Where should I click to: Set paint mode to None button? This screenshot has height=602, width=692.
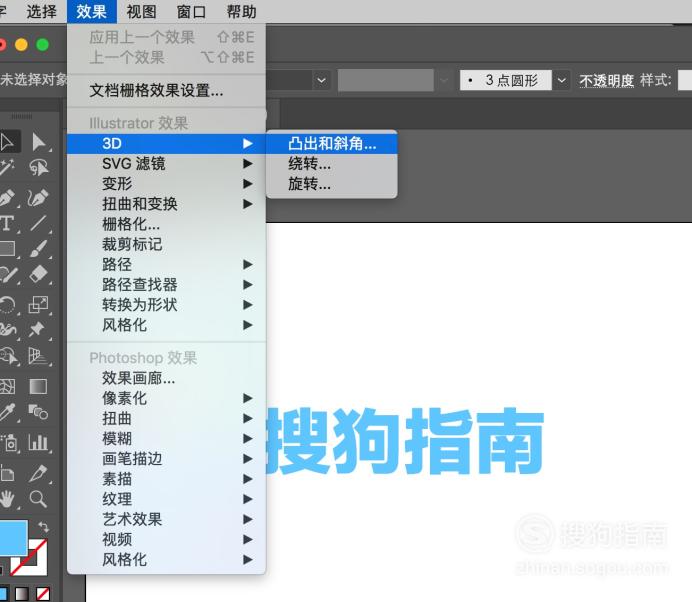(x=43, y=594)
